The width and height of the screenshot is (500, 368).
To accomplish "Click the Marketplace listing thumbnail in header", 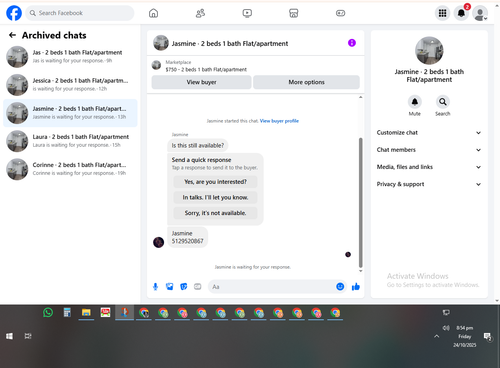I will 156,65.
